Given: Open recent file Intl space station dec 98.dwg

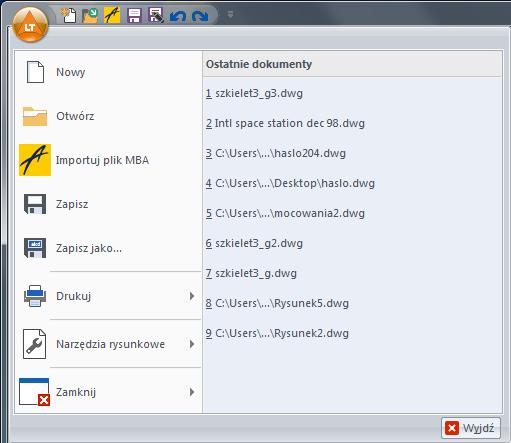Looking at the screenshot, I should point(285,123).
